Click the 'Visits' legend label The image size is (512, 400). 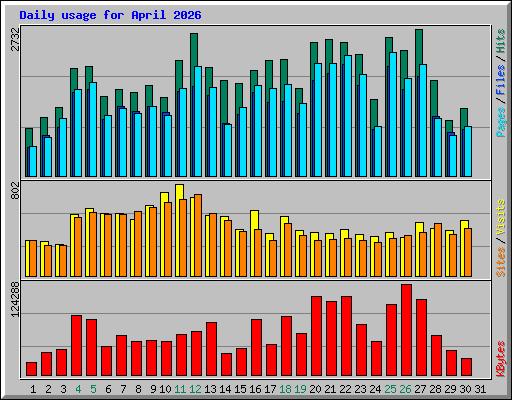(501, 218)
